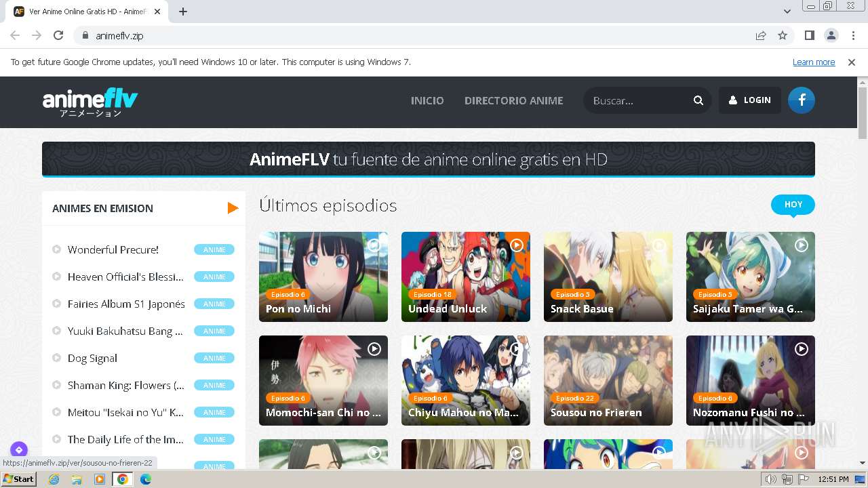
Task: Click the LOGIN button
Action: (x=750, y=100)
